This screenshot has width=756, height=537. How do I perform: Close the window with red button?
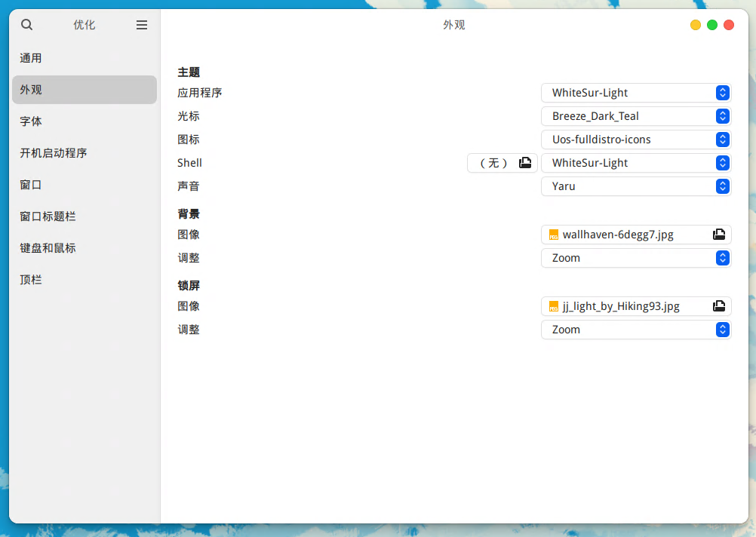[729, 25]
